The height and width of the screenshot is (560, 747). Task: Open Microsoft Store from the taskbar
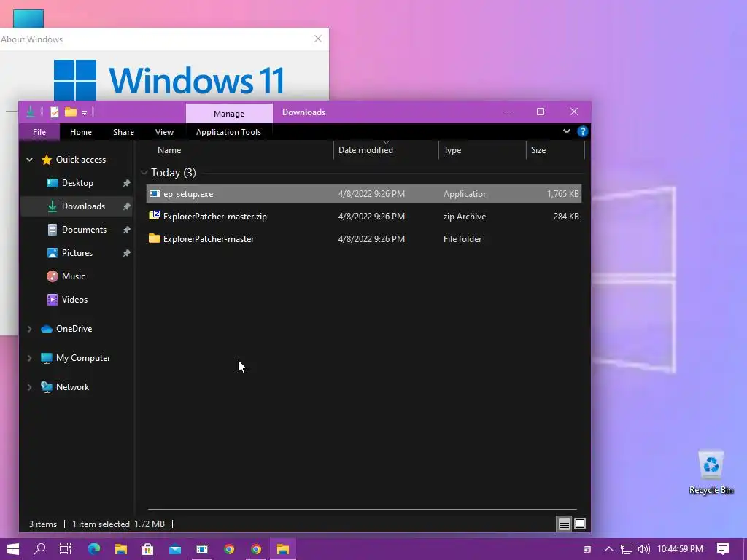click(147, 549)
